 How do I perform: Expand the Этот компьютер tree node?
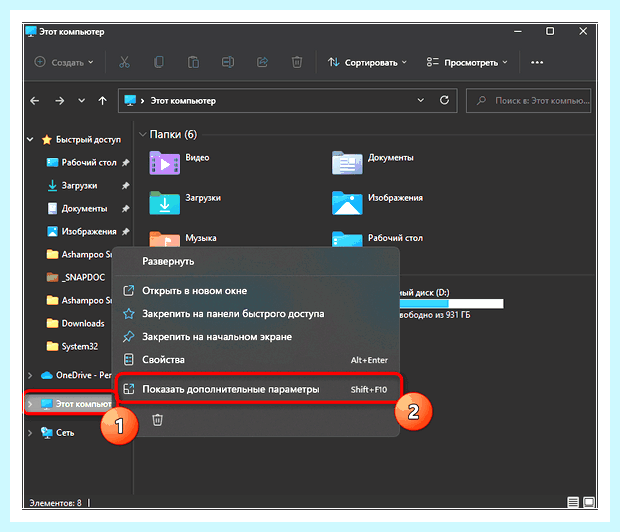click(x=30, y=404)
